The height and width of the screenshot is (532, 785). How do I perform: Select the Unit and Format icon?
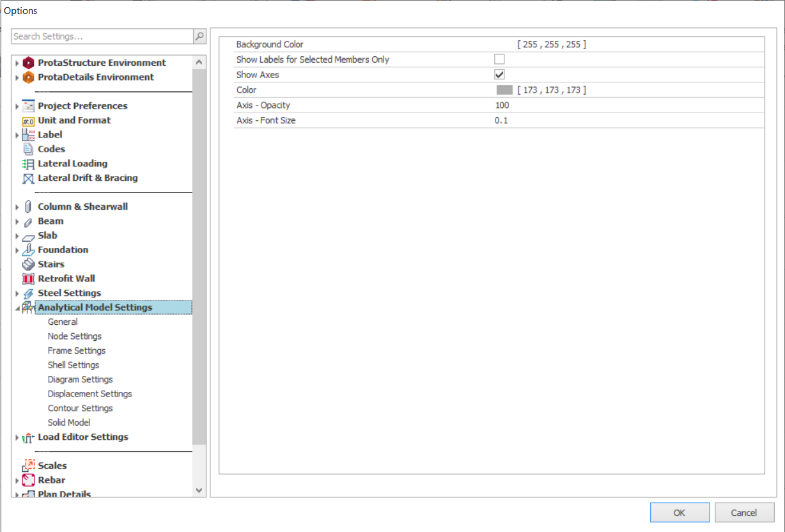click(x=28, y=121)
